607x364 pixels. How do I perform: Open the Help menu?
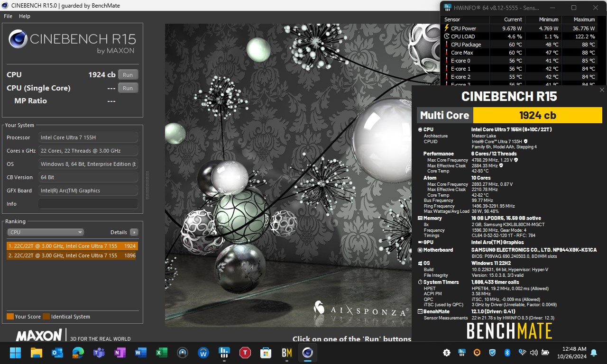click(x=25, y=16)
